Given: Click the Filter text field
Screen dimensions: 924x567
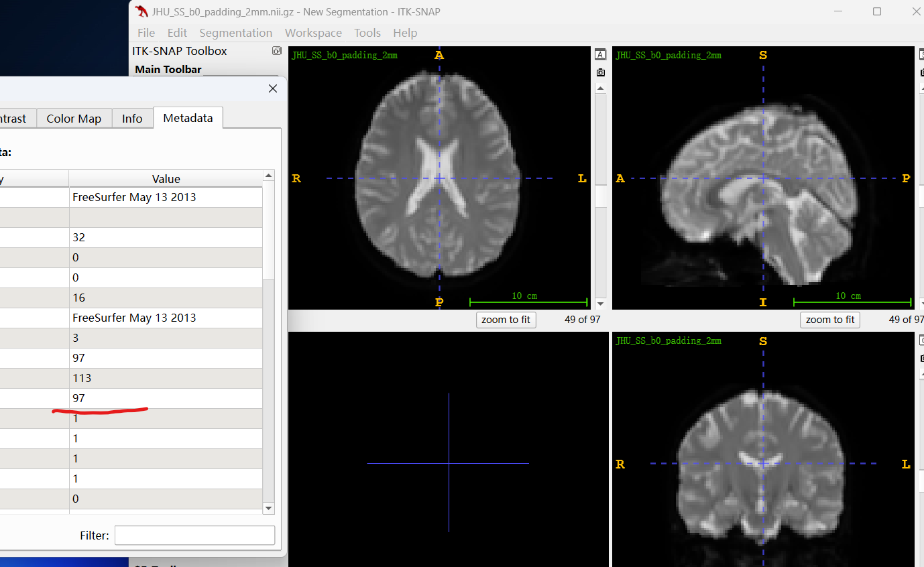Looking at the screenshot, I should pyautogui.click(x=194, y=535).
